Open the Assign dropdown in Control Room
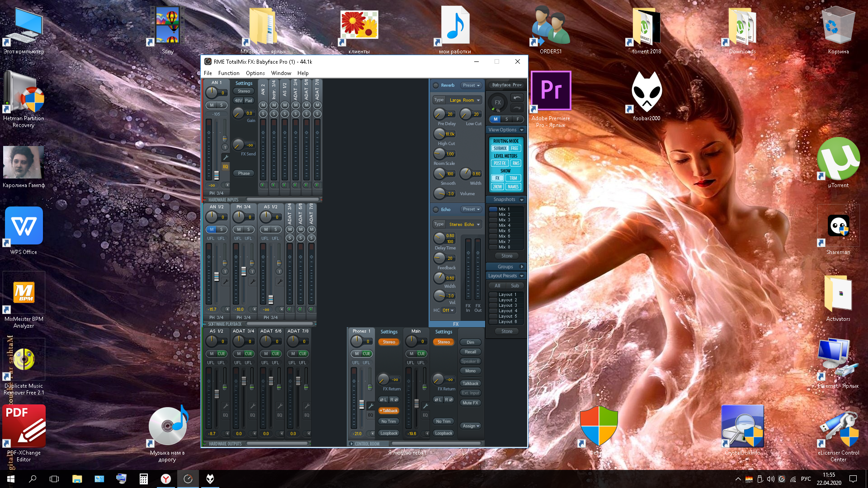 pyautogui.click(x=471, y=426)
